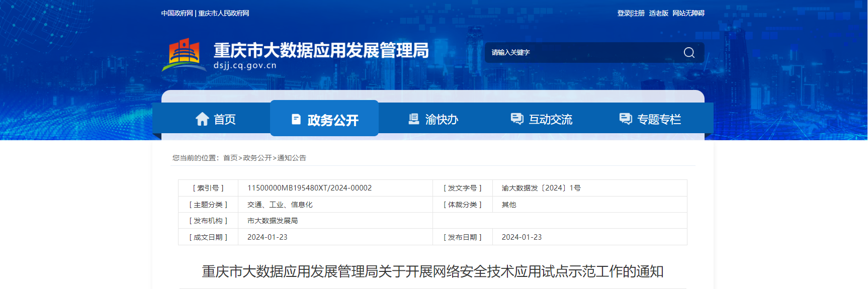Click the 登录|注册 link
The image size is (868, 289).
click(631, 13)
